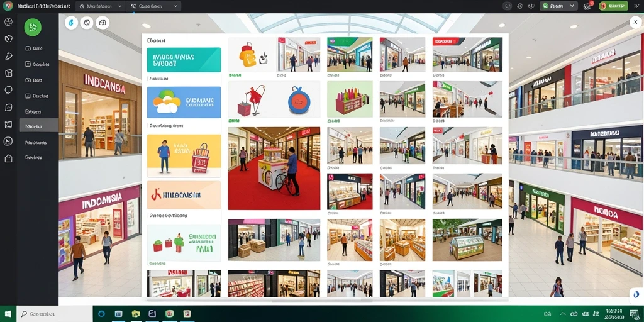Expand the second dropdown tab in the title bar
The width and height of the screenshot is (644, 322).
coord(154,6)
